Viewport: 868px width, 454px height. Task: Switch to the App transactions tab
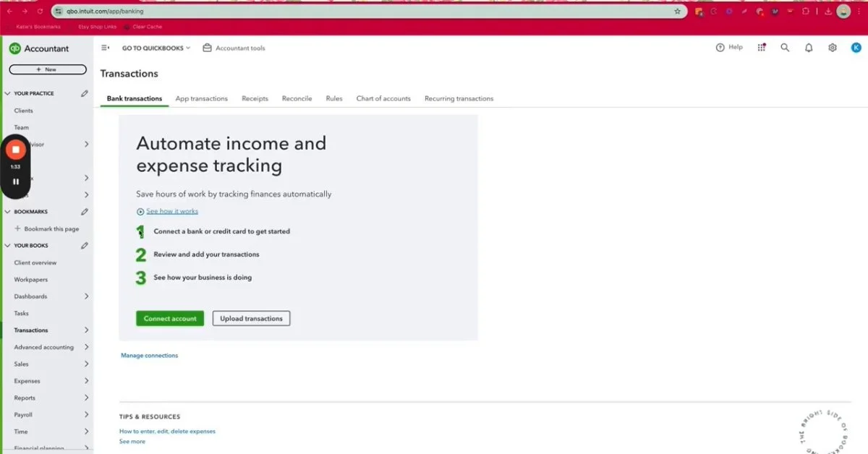202,98
